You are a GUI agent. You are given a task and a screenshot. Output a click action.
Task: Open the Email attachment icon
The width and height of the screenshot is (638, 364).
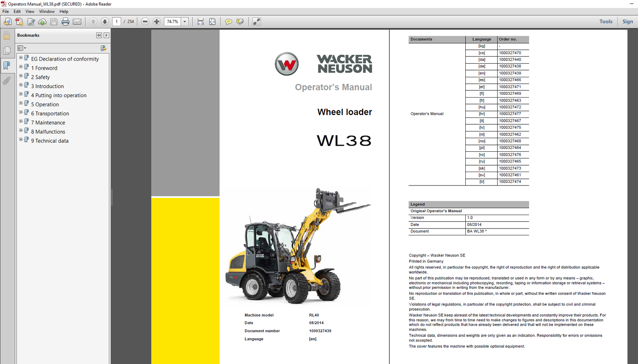click(77, 22)
